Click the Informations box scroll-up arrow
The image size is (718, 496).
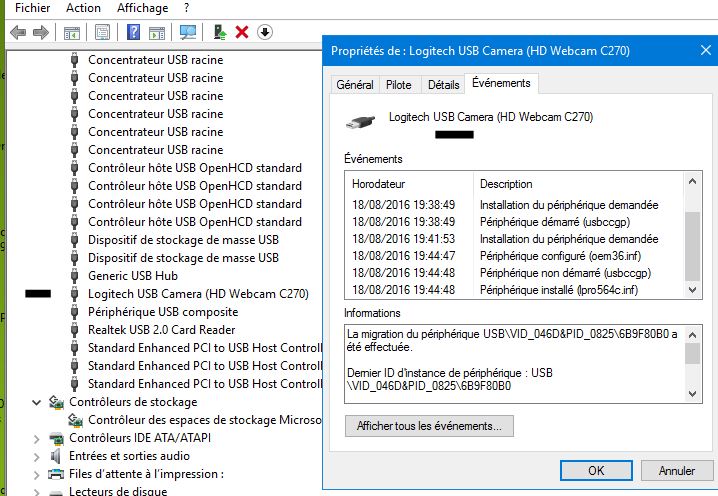tap(692, 335)
